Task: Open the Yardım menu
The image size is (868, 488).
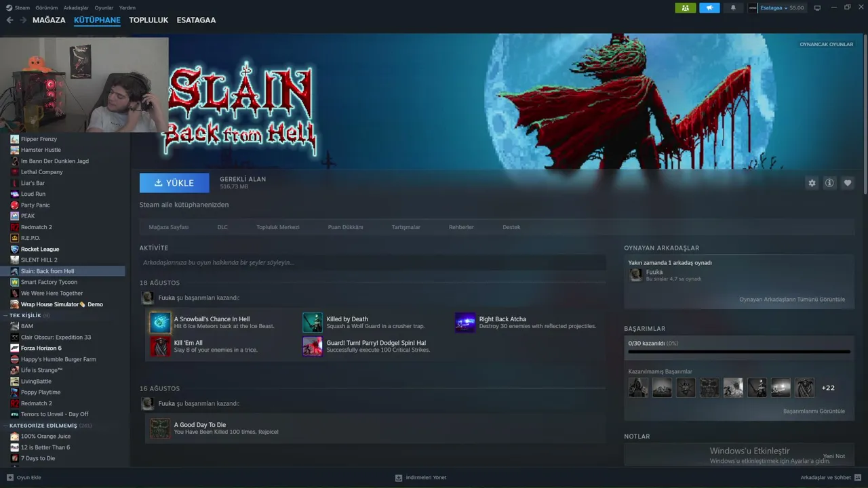Action: [127, 7]
